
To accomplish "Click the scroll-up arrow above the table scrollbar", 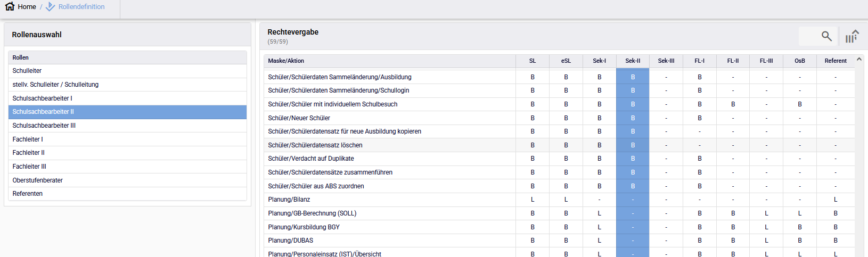I will click(x=859, y=60).
